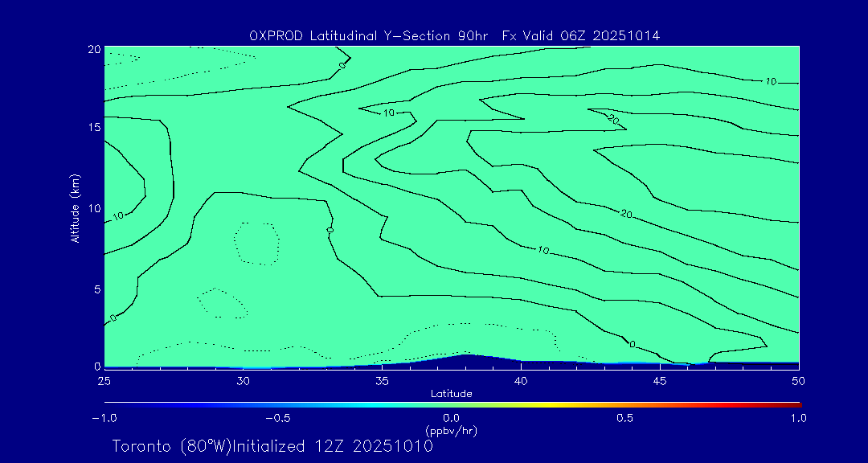Click colorbar label 1.0 at red end
The height and width of the screenshot is (463, 868).
[x=799, y=418]
